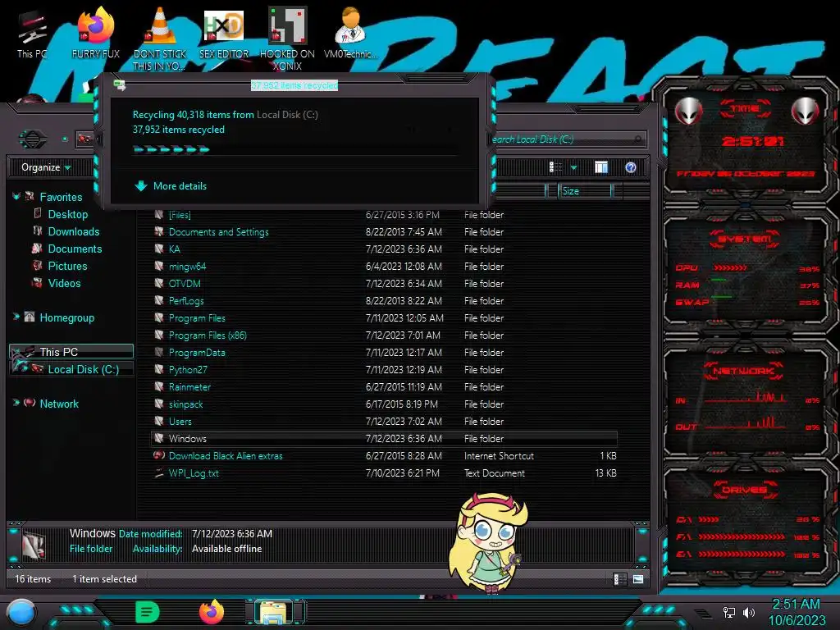The width and height of the screenshot is (840, 630).
Task: Select the KA folder
Action: [x=384, y=249]
